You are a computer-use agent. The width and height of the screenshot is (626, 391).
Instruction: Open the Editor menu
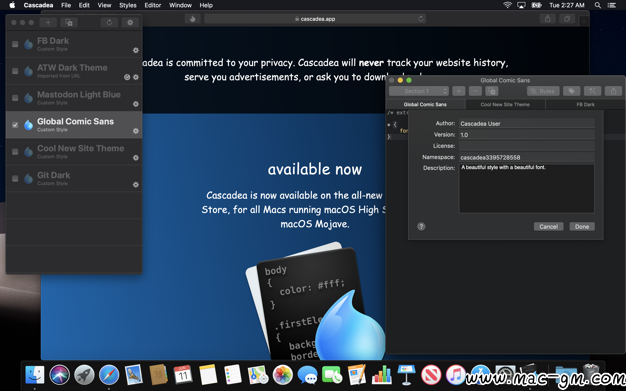153,5
